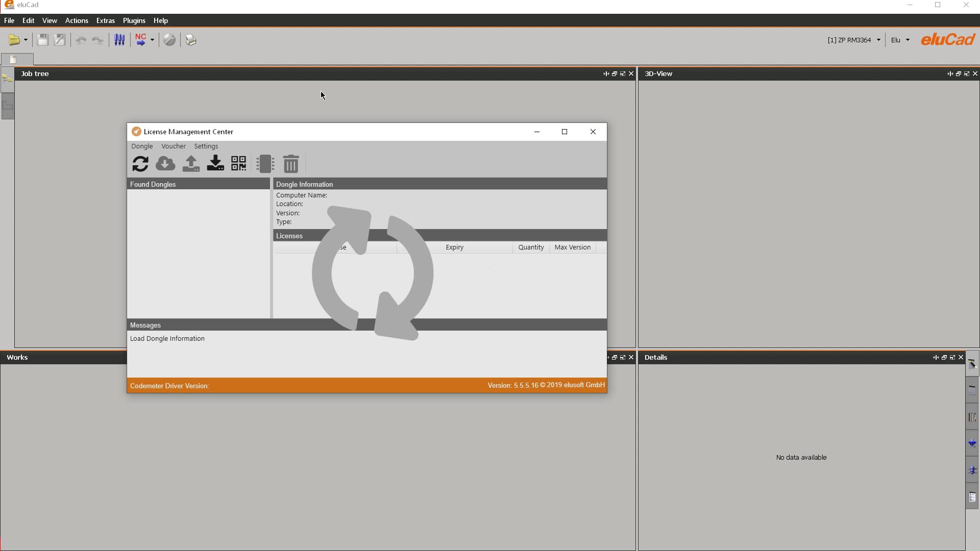Open the Voucher menu in License Management Center
980x551 pixels.
(173, 146)
